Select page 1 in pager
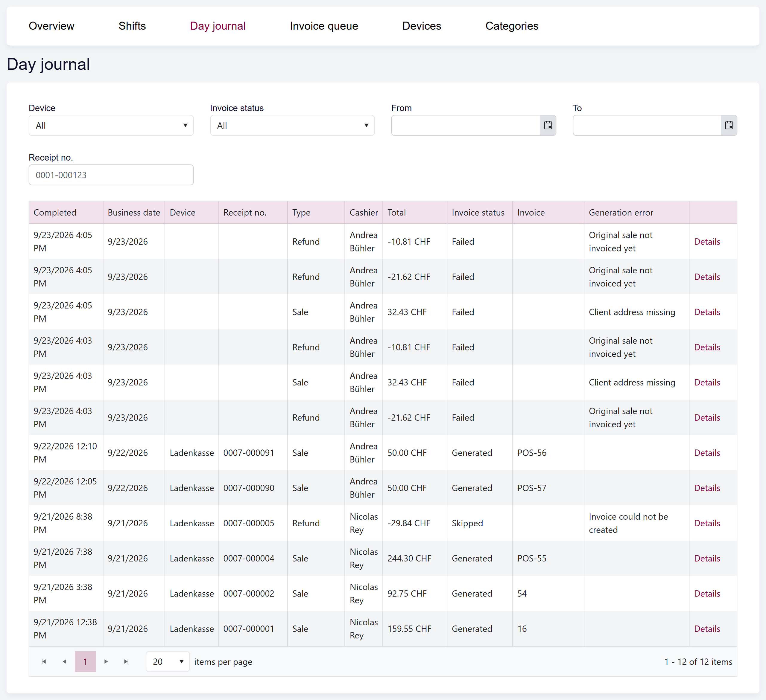The height and width of the screenshot is (700, 766). (85, 662)
